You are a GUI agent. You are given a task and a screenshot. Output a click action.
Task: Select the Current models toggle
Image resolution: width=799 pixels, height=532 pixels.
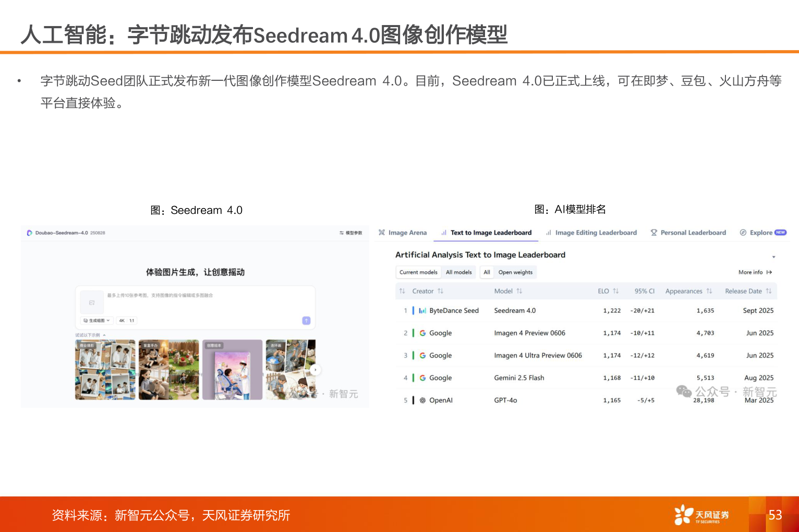(418, 272)
